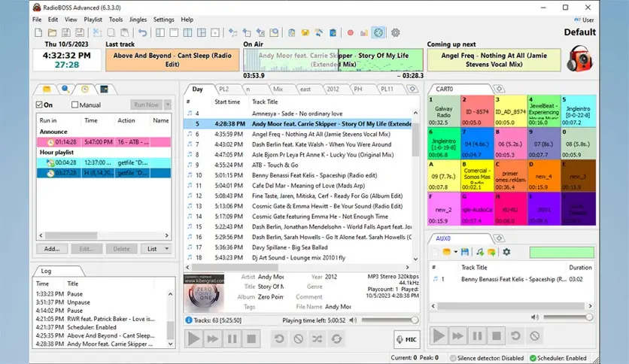Add a music track to AUX0 playlist
The image size is (629, 364).
[x=480, y=252]
